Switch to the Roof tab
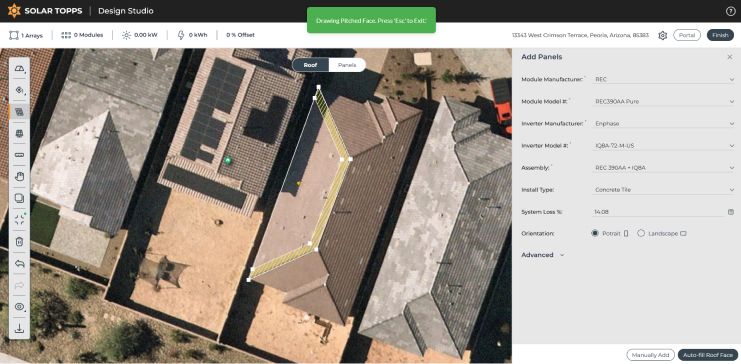Image resolution: width=741 pixels, height=364 pixels. 310,65
